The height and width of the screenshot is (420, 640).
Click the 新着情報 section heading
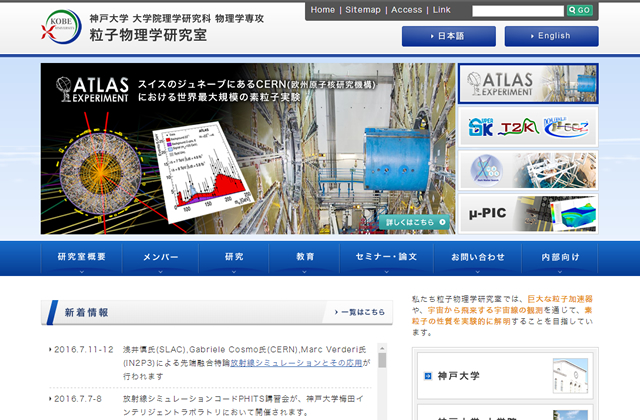coord(87,313)
